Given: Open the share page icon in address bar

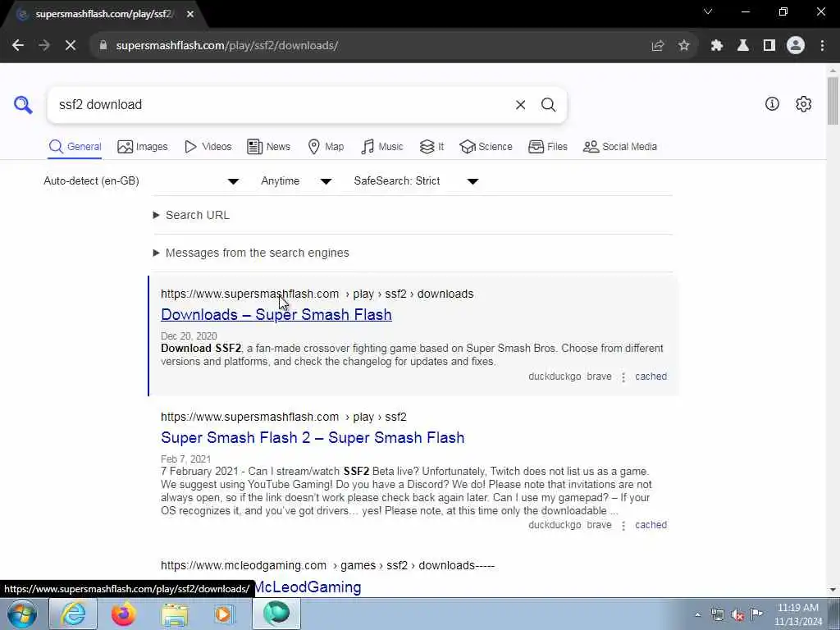Looking at the screenshot, I should pos(658,46).
